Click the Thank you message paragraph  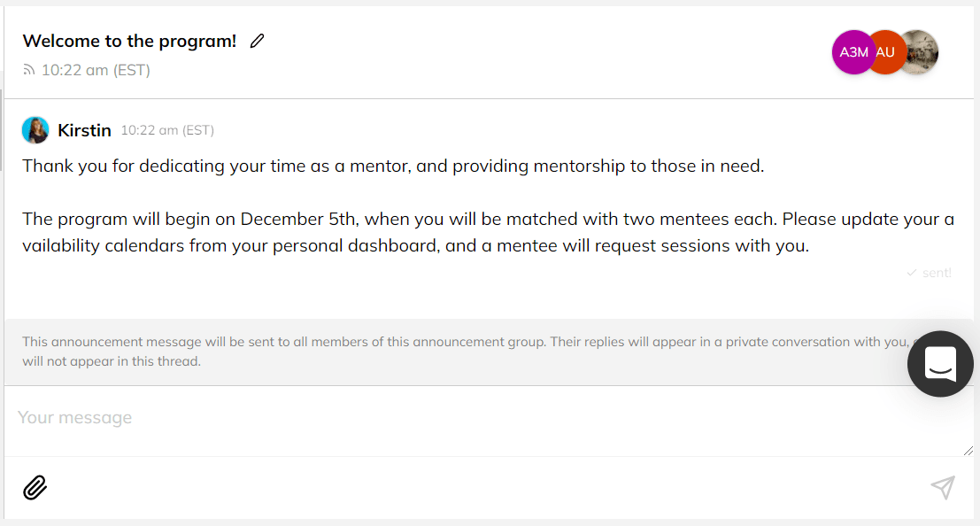pos(393,166)
